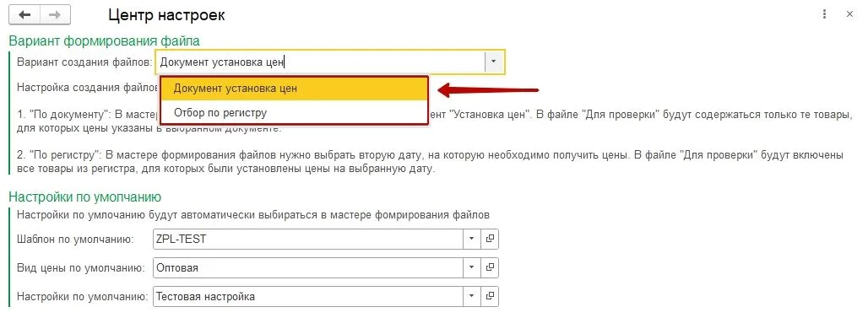This screenshot has height=334, width=868.
Task: Close the Центр настроек form
Action: [849, 14]
